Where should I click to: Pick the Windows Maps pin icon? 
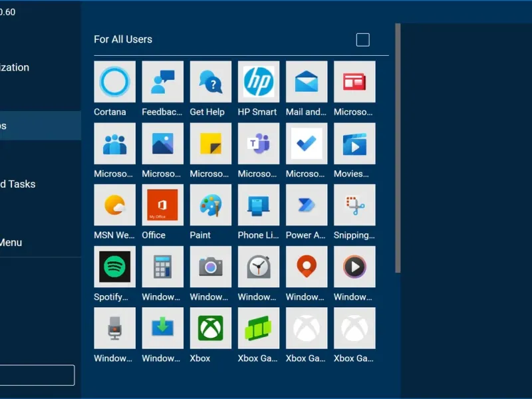point(307,267)
